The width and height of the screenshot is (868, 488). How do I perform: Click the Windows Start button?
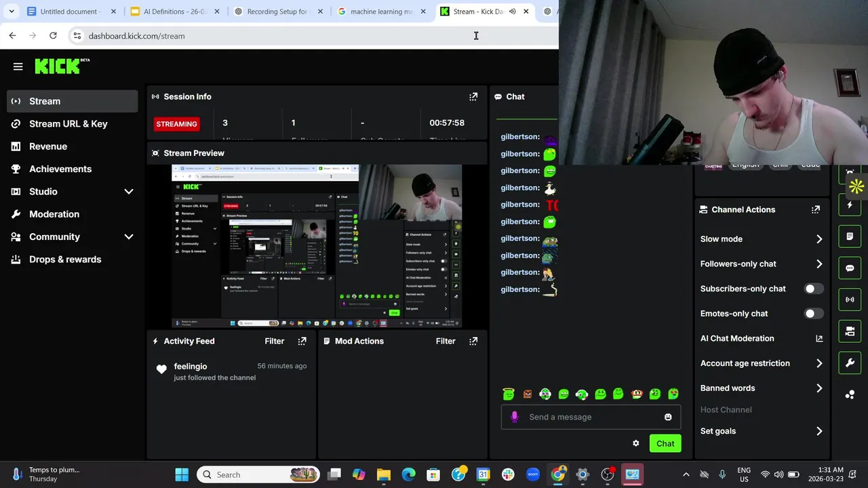tap(182, 474)
